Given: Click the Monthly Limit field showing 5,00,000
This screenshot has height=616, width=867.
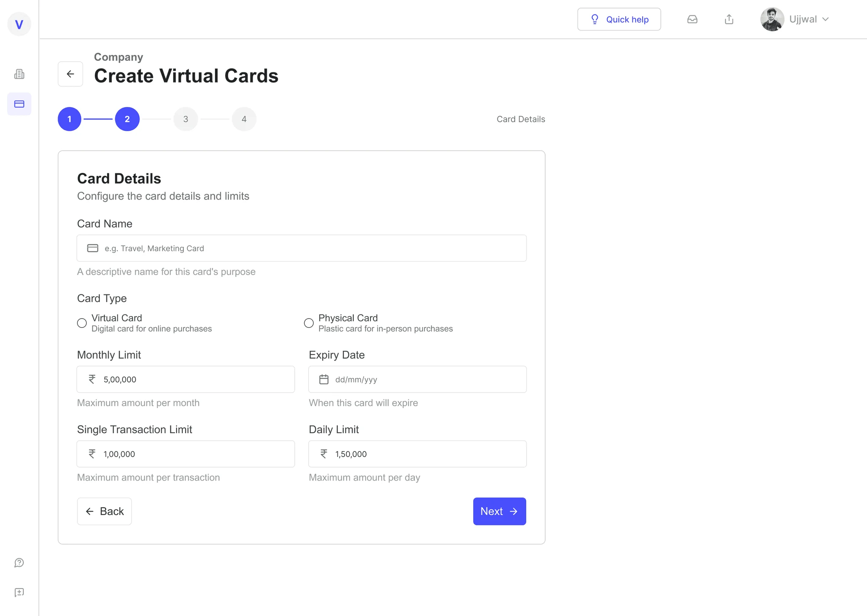Looking at the screenshot, I should [185, 379].
